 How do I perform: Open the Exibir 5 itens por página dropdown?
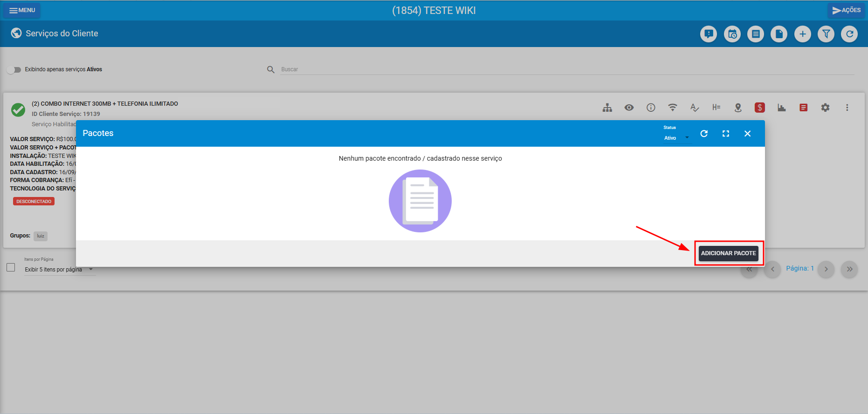click(60, 270)
